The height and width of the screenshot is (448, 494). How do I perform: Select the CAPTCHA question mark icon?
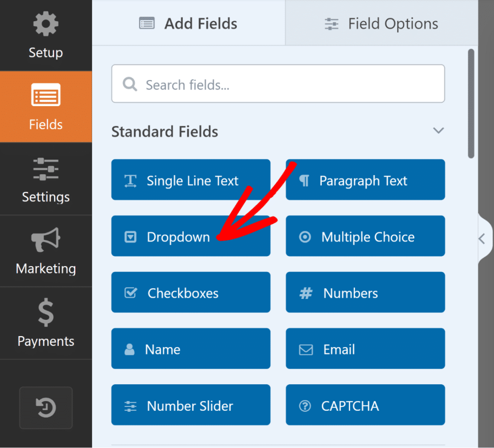point(304,405)
